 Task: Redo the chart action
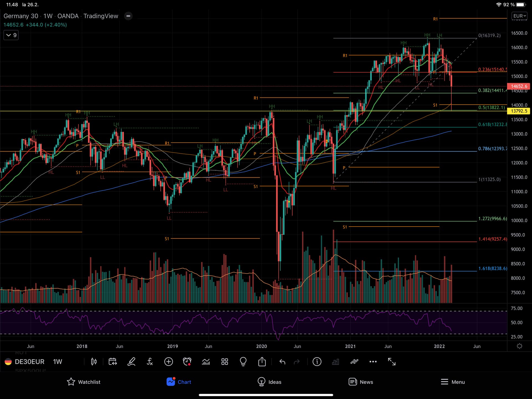(x=297, y=362)
